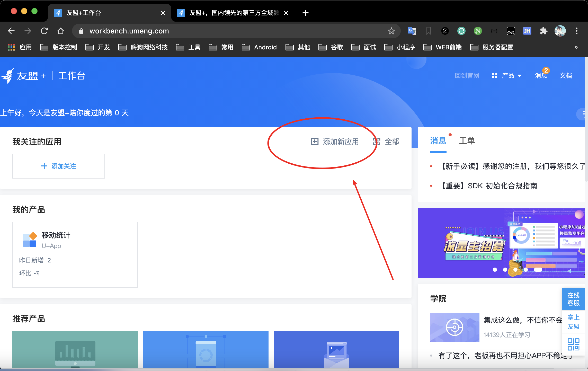Click the green circular sync extension icon

[461, 31]
